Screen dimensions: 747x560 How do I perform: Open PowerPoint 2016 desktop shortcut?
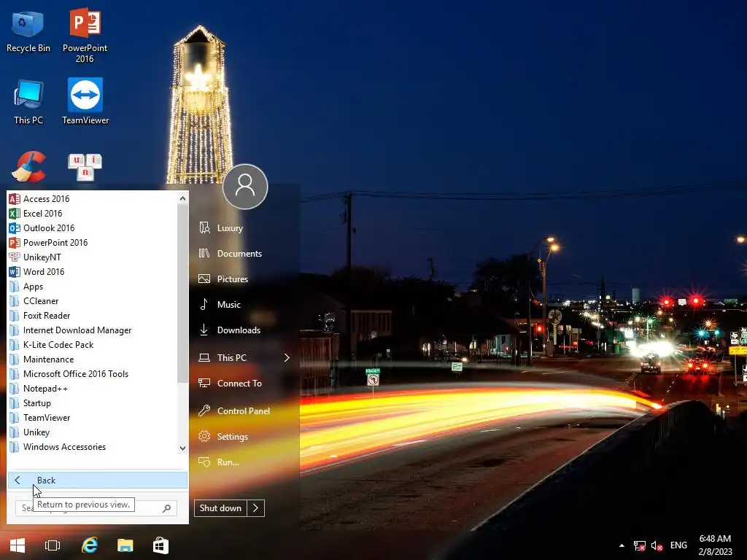[x=85, y=35]
